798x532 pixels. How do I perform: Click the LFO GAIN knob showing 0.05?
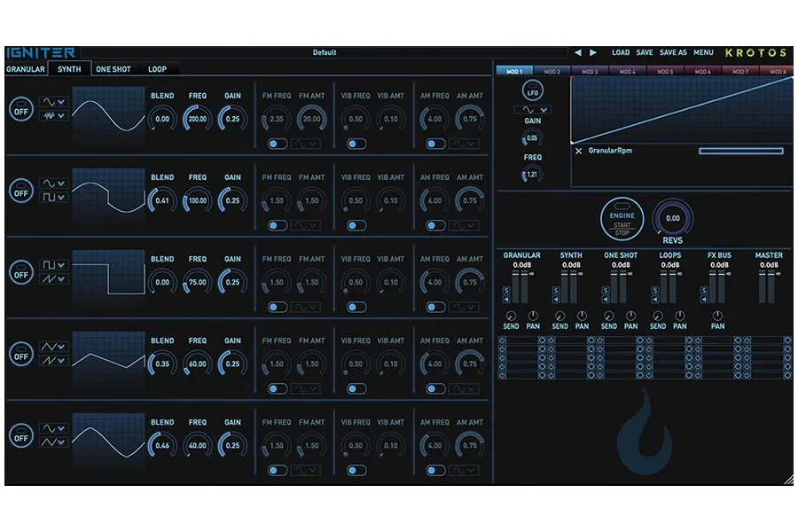532,138
